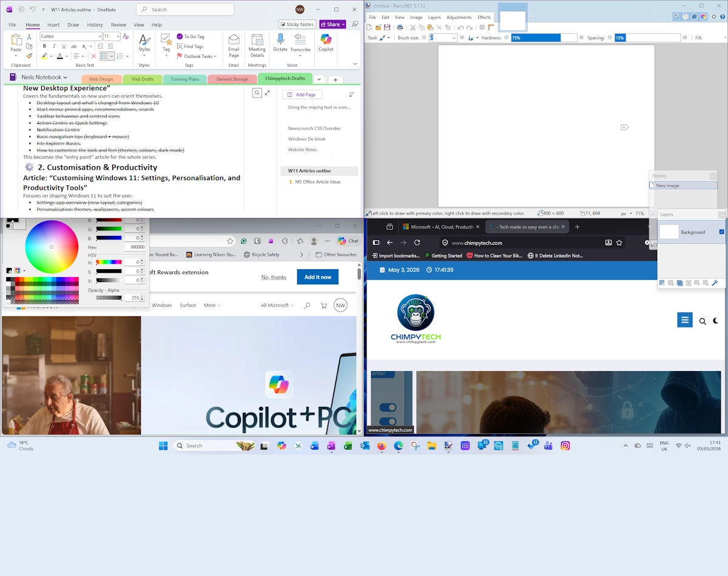This screenshot has height=576, width=728.
Task: Click the Add it now button
Action: click(318, 277)
